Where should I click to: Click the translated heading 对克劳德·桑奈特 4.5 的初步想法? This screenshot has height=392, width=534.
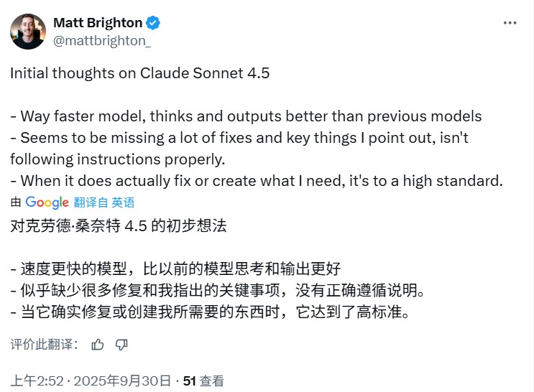[119, 225]
